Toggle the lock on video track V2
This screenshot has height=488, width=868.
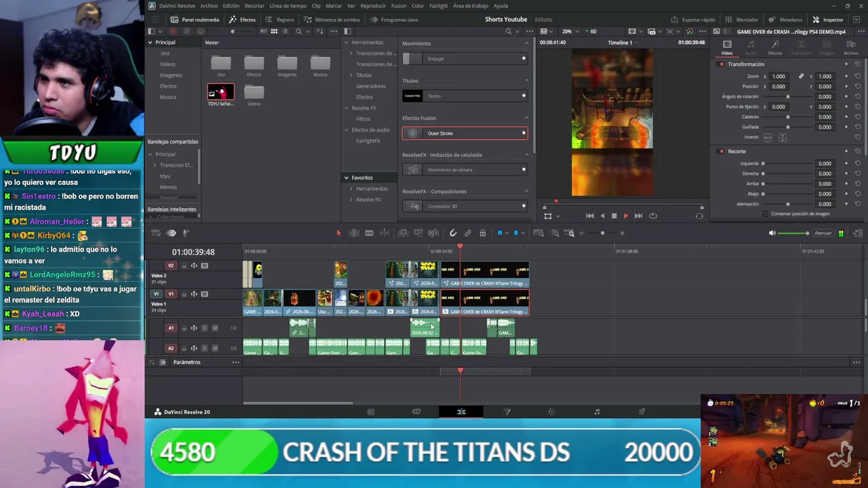[184, 266]
